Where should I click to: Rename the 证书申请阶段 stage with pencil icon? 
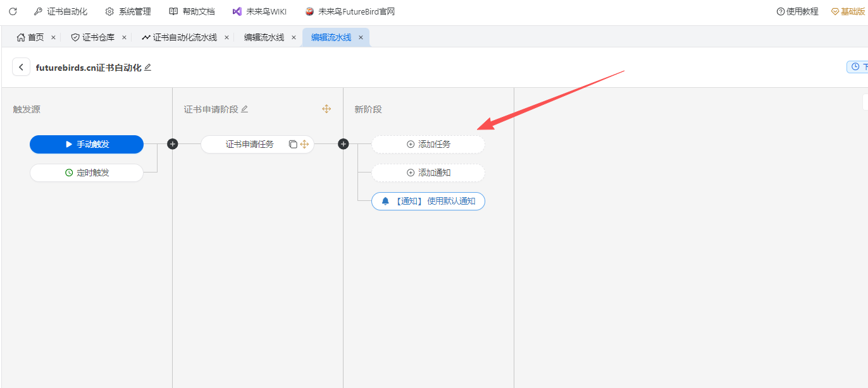tap(245, 109)
